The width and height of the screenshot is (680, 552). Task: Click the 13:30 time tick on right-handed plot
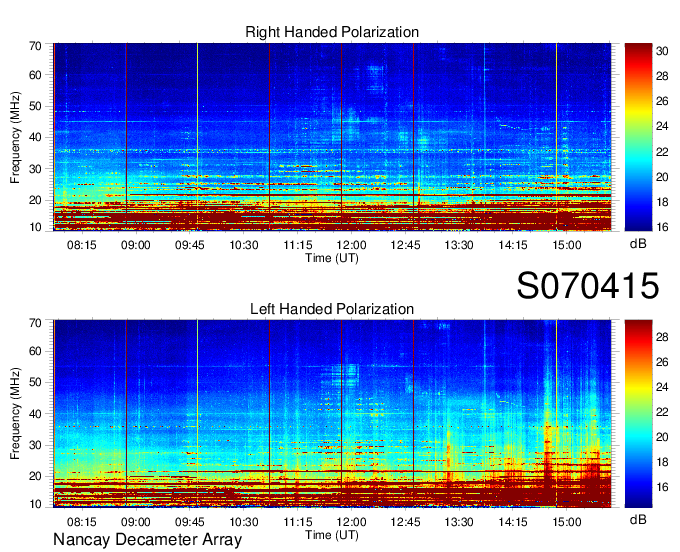coord(459,245)
